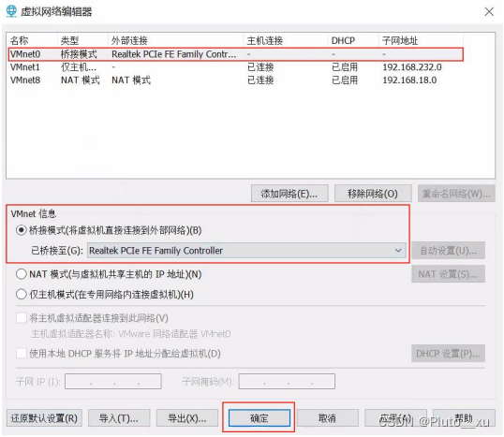Click the 子网掩码 input field
The image size is (504, 437).
[287, 382]
